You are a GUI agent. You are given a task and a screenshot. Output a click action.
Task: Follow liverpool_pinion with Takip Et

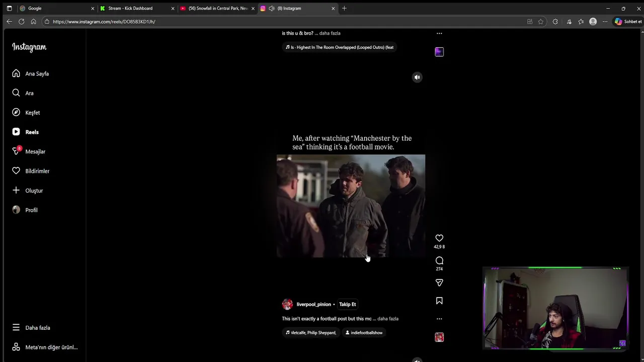coord(347,304)
